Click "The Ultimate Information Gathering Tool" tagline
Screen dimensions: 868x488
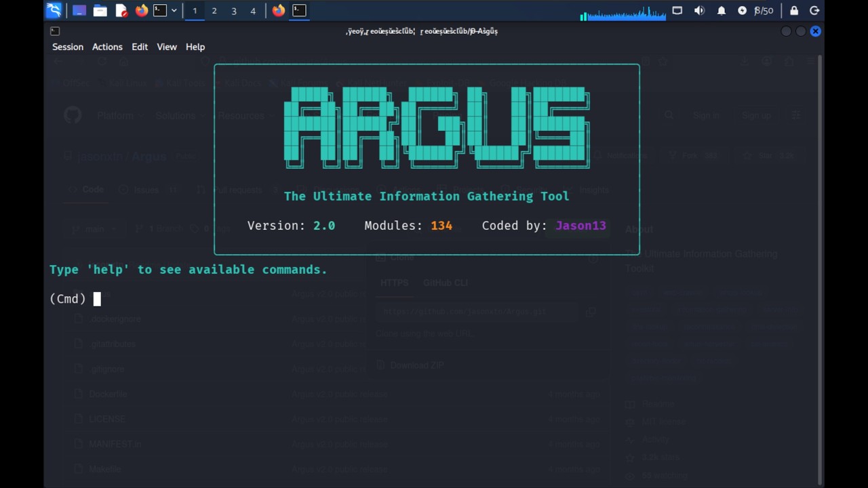point(427,197)
